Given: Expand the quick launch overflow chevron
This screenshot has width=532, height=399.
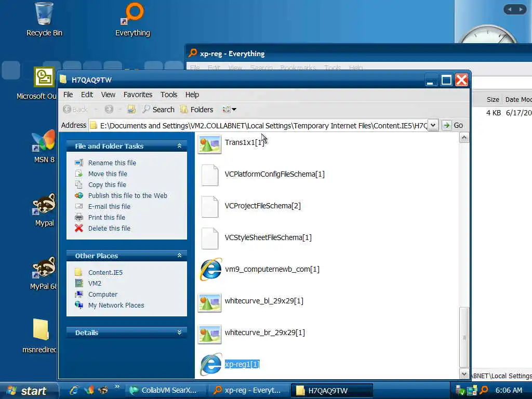Looking at the screenshot, I should click(117, 387).
